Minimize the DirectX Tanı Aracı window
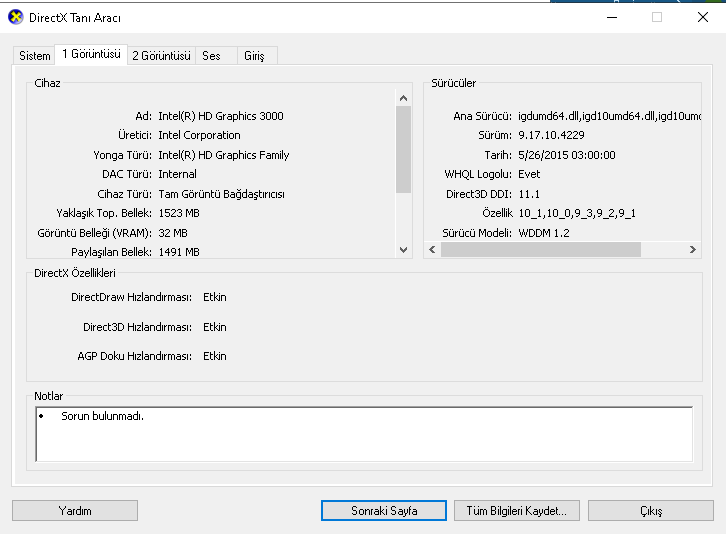726x534 pixels. point(612,18)
